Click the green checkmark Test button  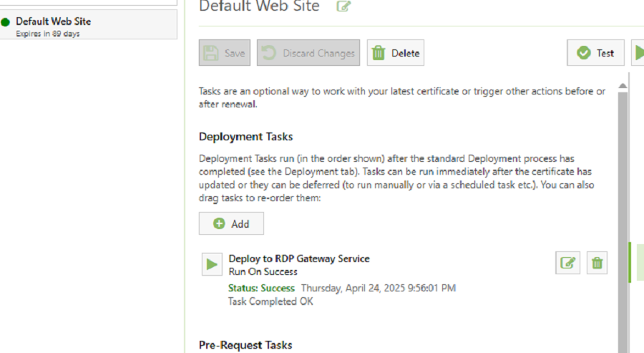point(595,52)
